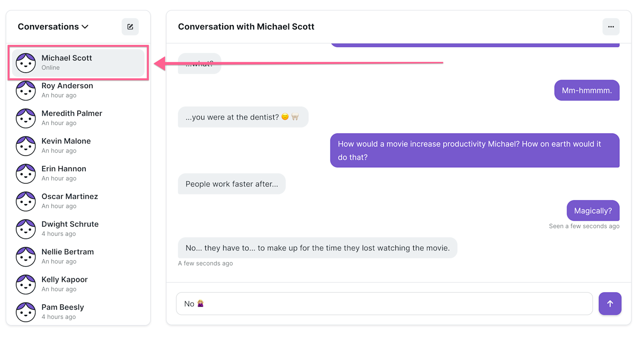Expand the Conversations dropdown chevron
This screenshot has width=644, height=338.
[85, 27]
